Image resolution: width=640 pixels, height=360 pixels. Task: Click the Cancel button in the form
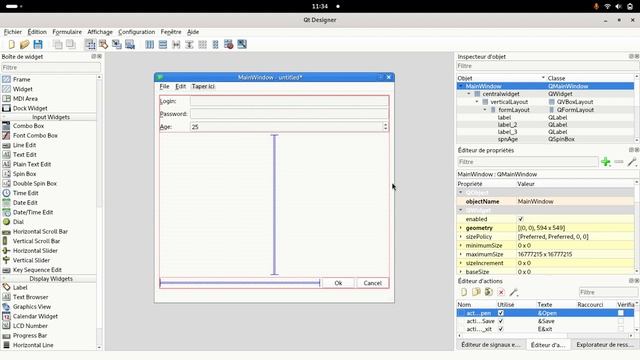[x=372, y=283]
